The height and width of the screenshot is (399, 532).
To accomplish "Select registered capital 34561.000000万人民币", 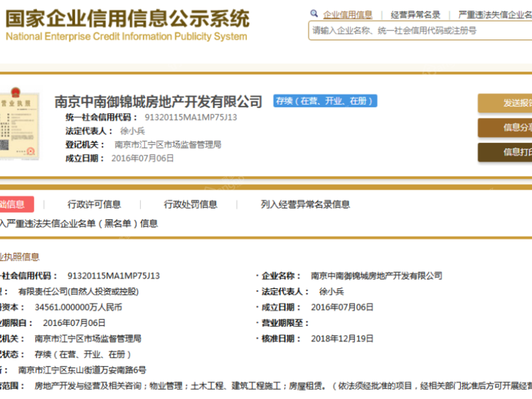I will click(x=78, y=307).
